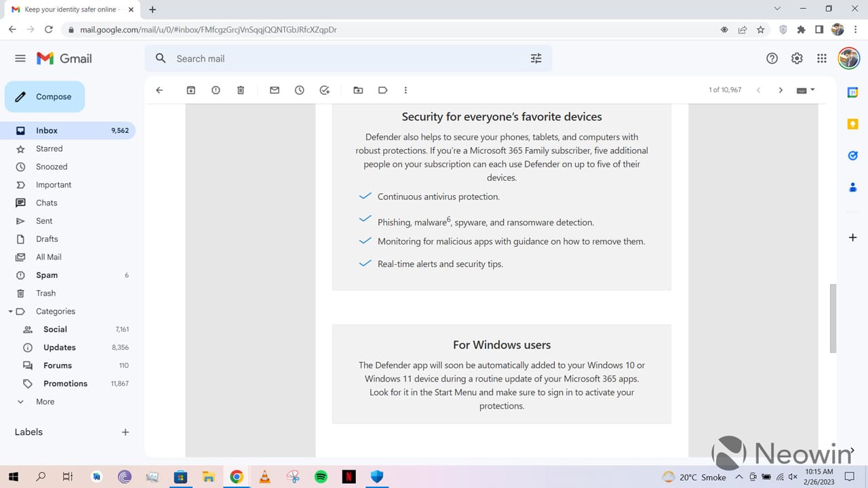
Task: Compose a new email
Action: click(x=45, y=97)
